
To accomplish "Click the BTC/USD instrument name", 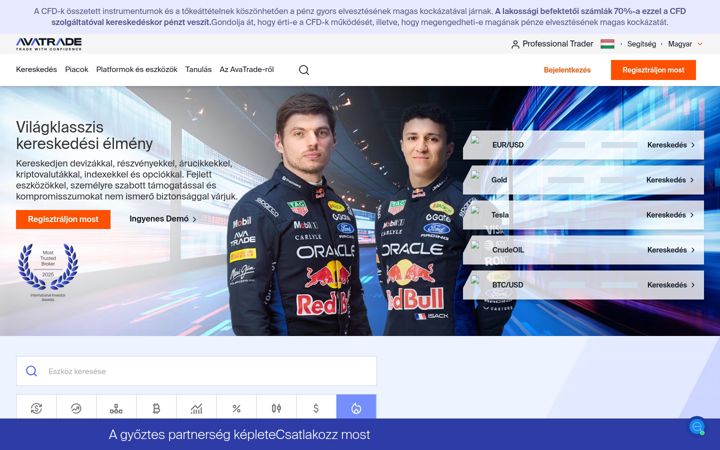I will pyautogui.click(x=508, y=285).
